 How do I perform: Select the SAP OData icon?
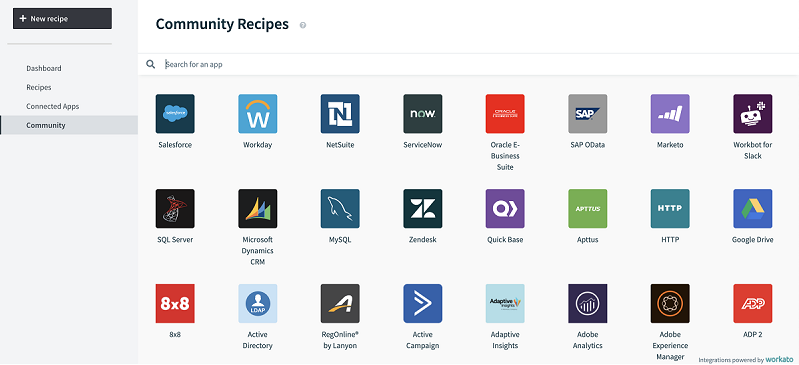[x=588, y=114]
